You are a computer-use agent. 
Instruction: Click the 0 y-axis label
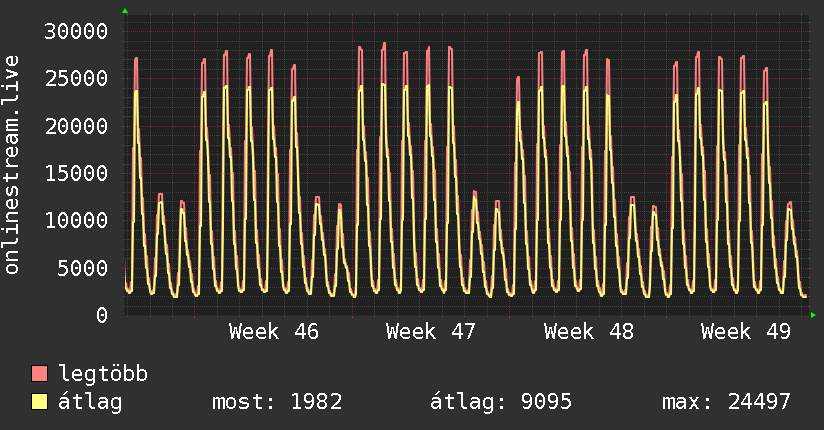101,315
